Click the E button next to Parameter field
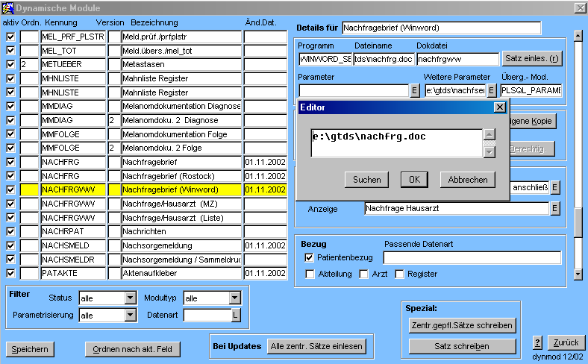 pyautogui.click(x=415, y=91)
